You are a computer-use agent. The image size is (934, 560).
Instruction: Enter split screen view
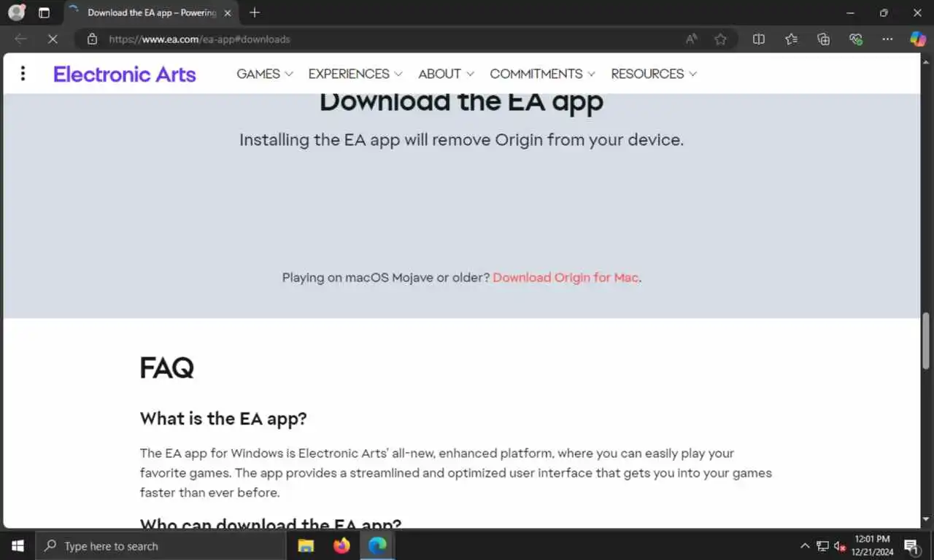[x=759, y=39]
